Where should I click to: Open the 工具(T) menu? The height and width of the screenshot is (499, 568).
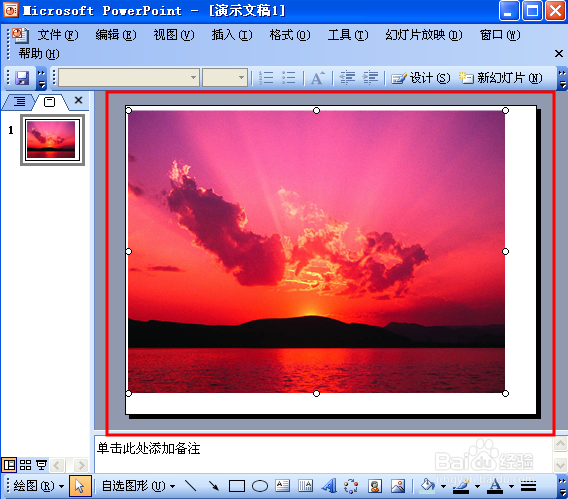(x=348, y=35)
